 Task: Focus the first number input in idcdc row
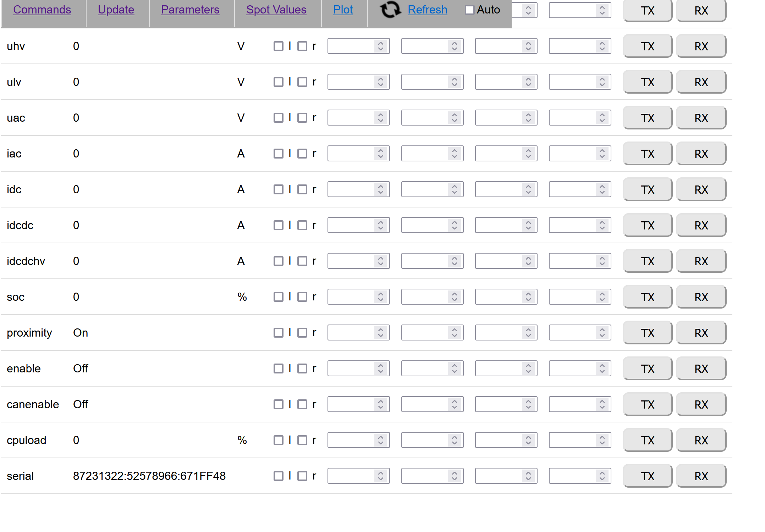click(x=351, y=225)
